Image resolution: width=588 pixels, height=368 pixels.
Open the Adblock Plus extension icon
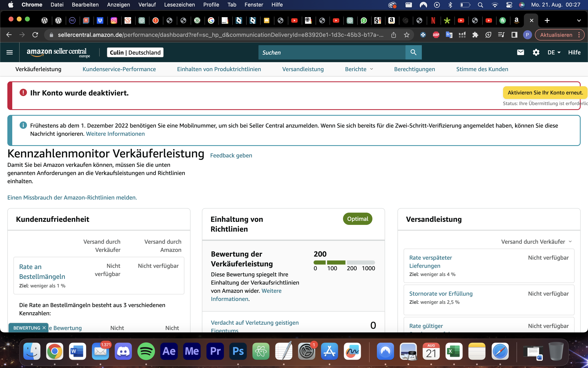pos(436,35)
